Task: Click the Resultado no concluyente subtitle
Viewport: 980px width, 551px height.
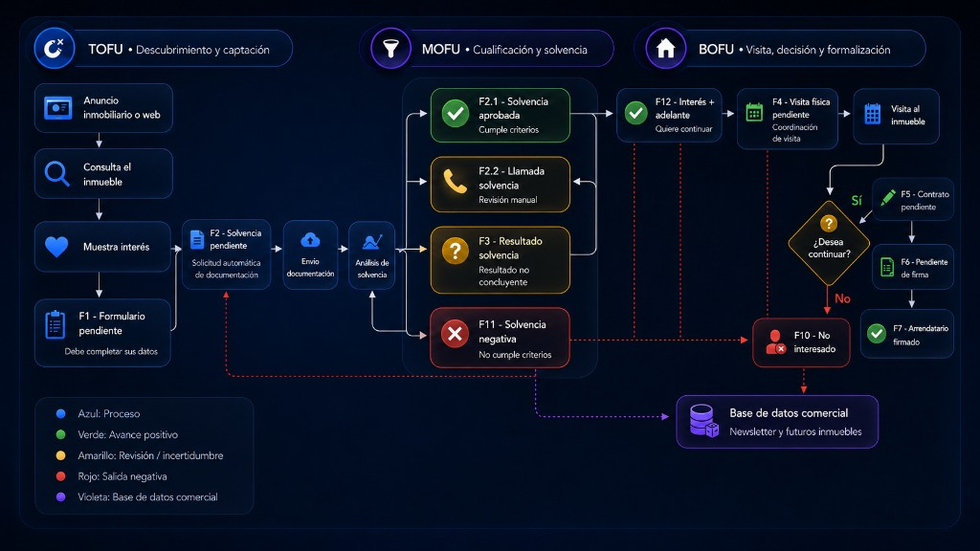Action: pos(503,276)
